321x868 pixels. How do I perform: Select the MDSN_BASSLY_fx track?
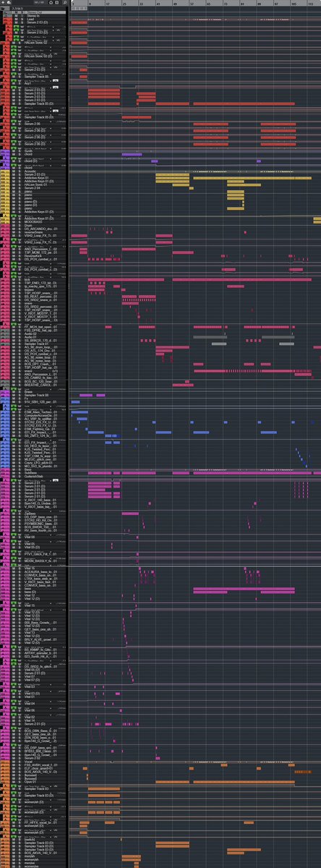click(x=40, y=561)
